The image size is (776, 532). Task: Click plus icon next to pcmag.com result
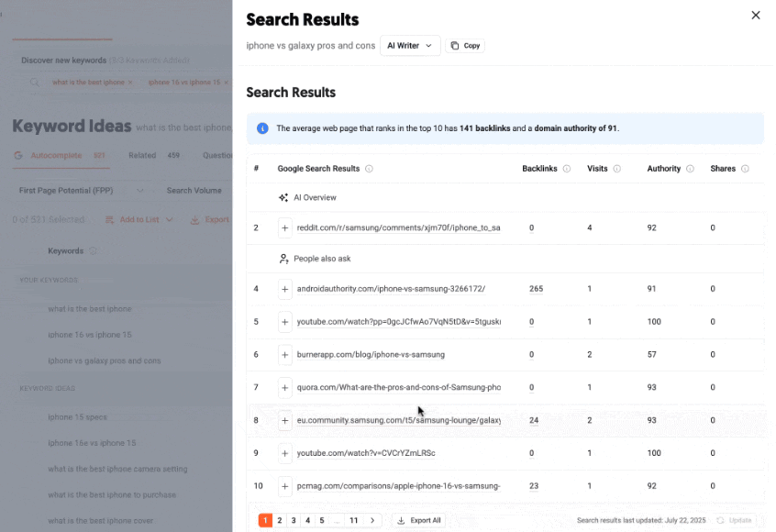284,486
